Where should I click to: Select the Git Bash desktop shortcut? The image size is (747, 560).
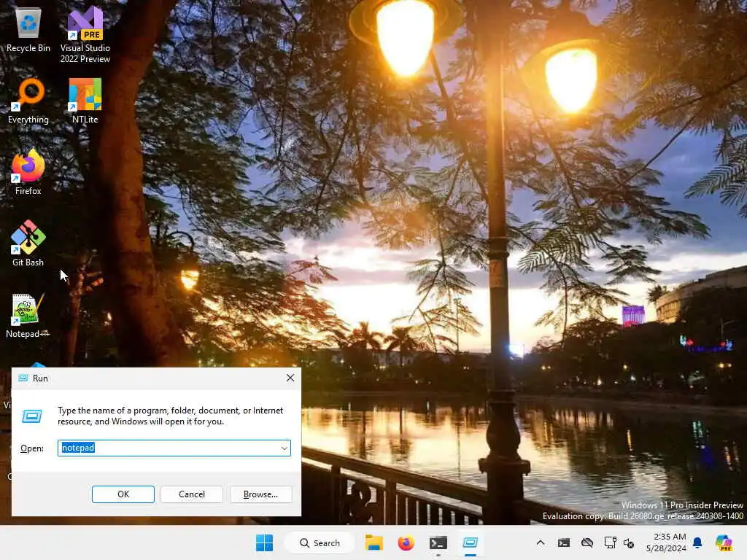pyautogui.click(x=28, y=244)
